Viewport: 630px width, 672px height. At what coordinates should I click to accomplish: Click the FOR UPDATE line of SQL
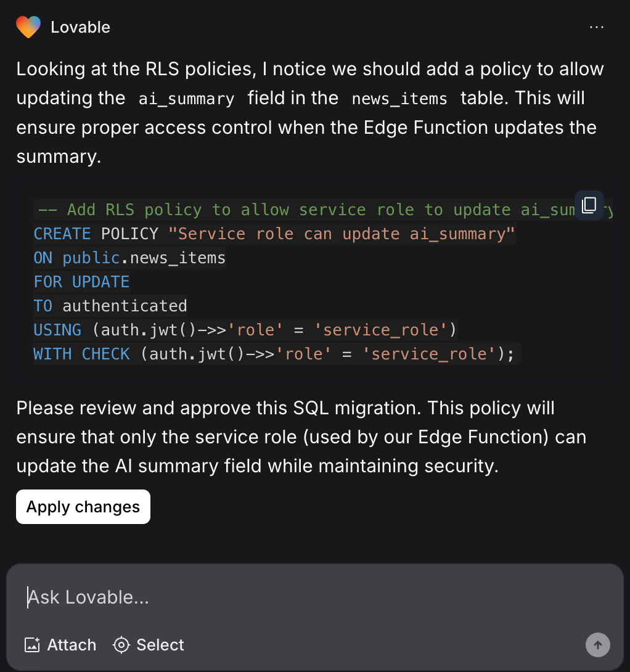click(81, 281)
